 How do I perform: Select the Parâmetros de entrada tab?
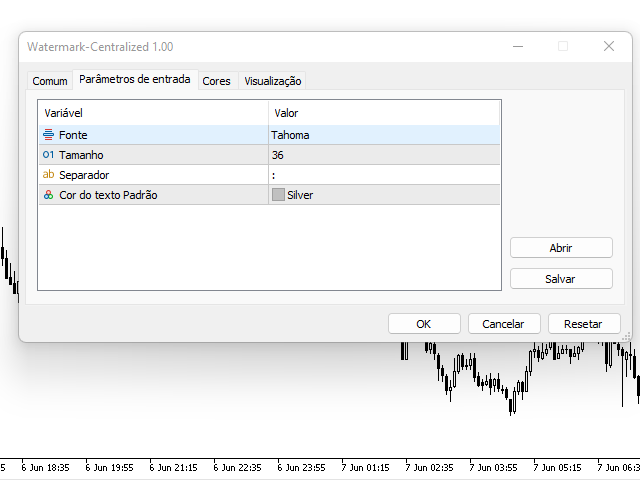click(135, 79)
